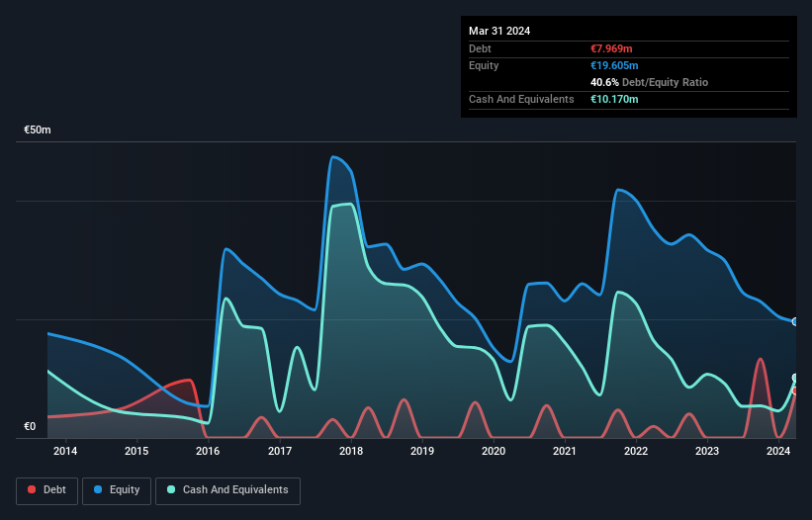
Task: Select the Cash endpoint marker at Mar 2024
Action: pos(795,378)
